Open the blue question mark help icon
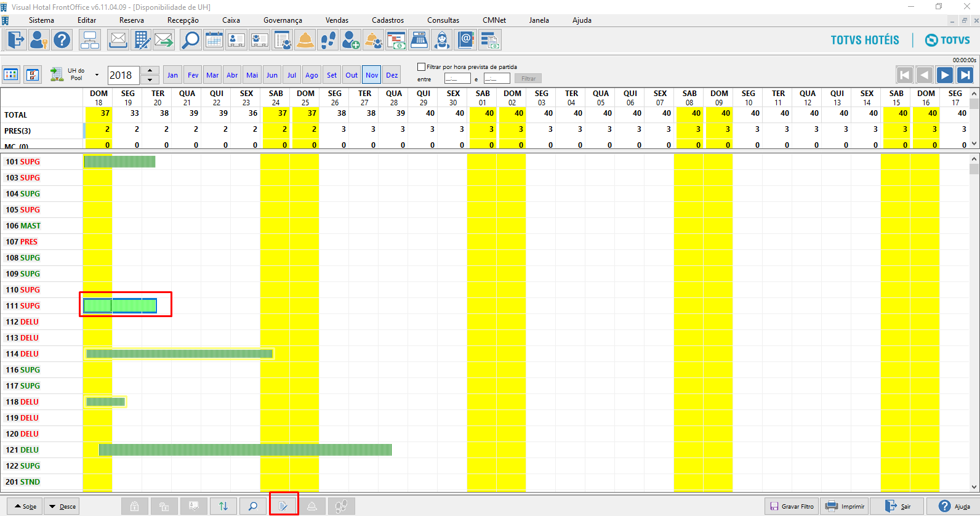Screen dimensions: 980x516 (x=62, y=40)
